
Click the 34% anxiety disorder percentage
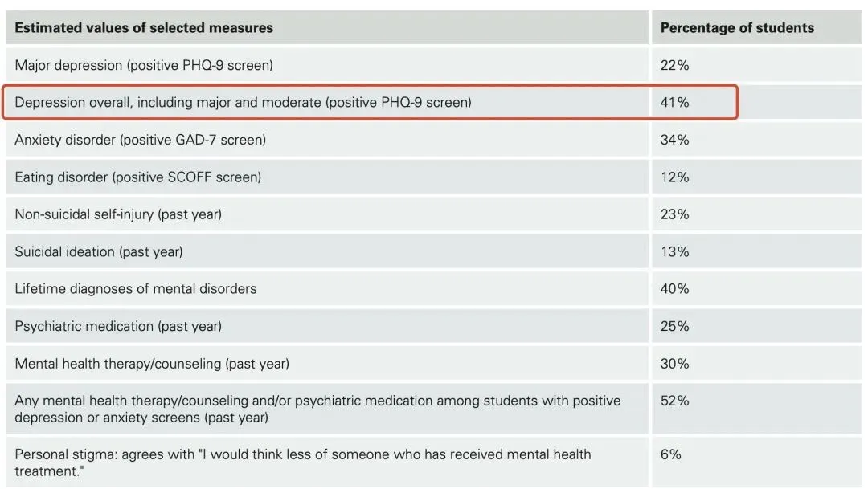point(674,140)
